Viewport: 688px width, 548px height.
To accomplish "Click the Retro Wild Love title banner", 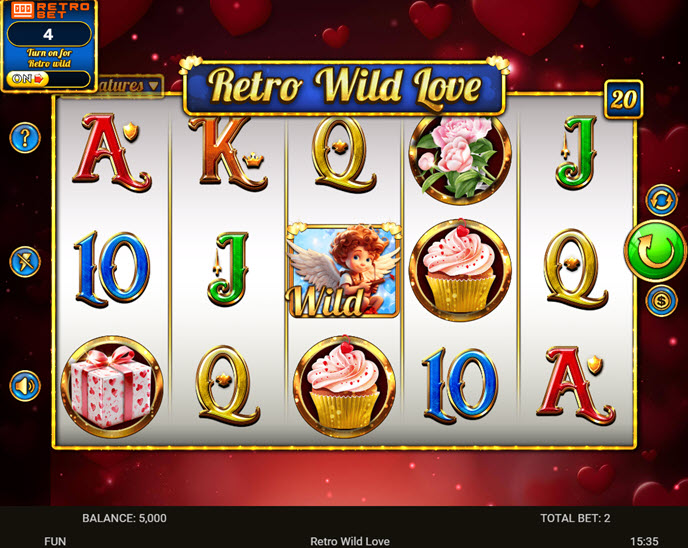I will (344, 87).
